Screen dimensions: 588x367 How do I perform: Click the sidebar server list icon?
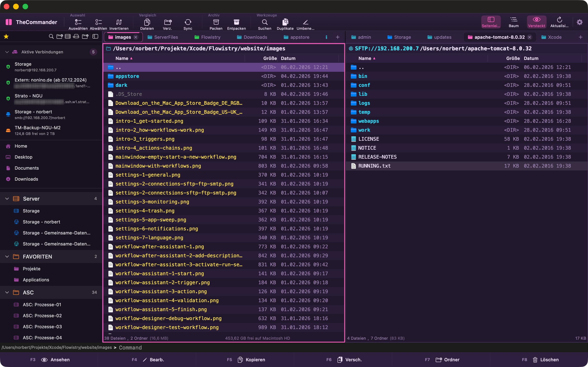[68, 37]
